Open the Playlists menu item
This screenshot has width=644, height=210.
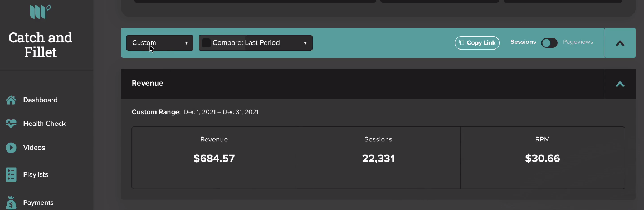pos(36,175)
